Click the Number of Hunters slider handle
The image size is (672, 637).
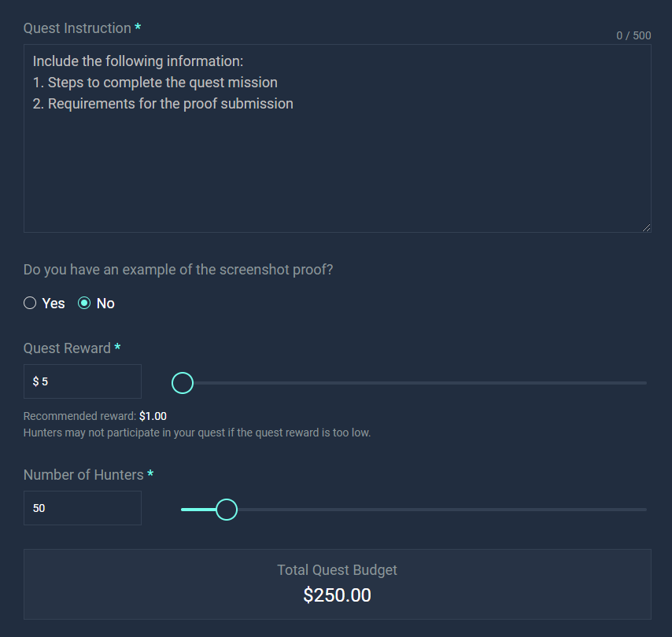[227, 510]
